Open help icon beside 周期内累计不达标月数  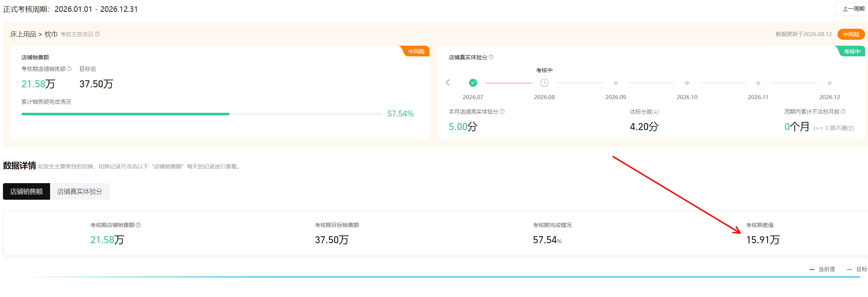click(843, 112)
